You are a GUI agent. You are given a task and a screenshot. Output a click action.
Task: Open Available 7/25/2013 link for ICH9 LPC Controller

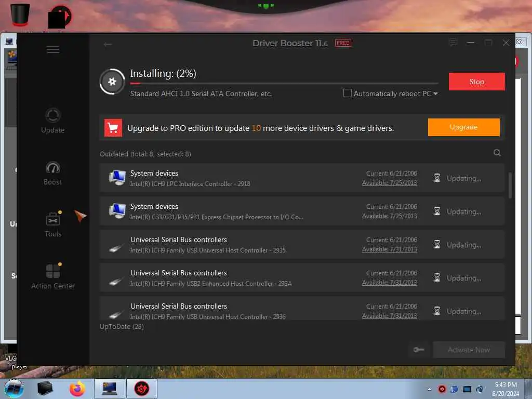[390, 183]
